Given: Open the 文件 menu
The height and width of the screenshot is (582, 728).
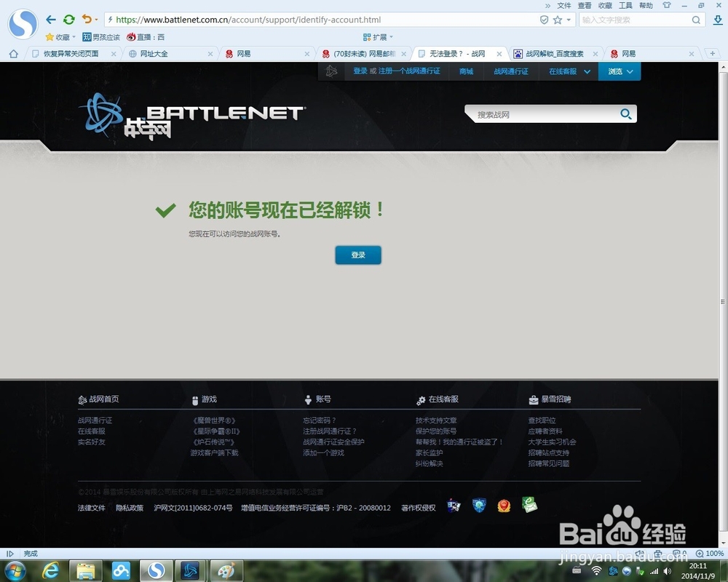Looking at the screenshot, I should (x=564, y=6).
